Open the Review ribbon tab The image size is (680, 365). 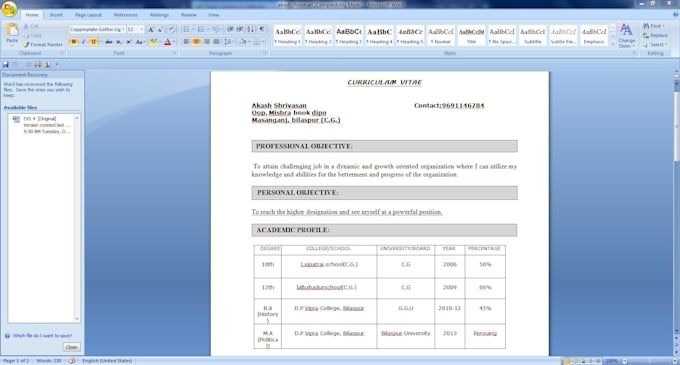pyautogui.click(x=189, y=15)
